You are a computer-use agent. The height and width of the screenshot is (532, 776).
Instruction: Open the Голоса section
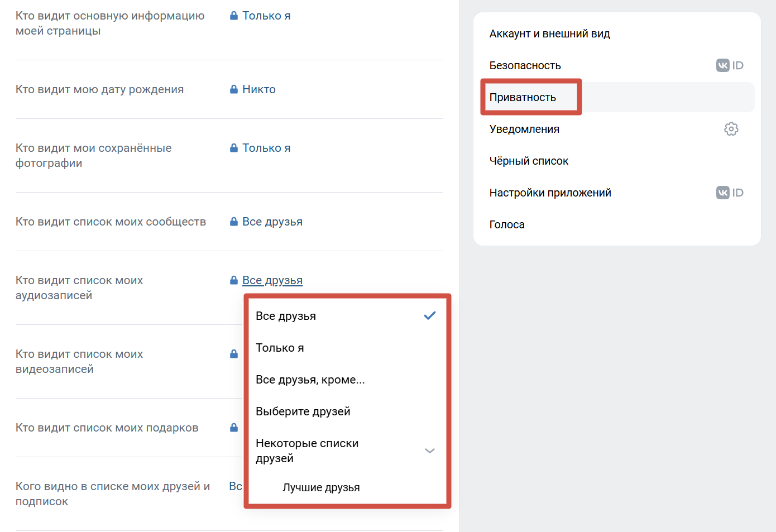pyautogui.click(x=507, y=224)
